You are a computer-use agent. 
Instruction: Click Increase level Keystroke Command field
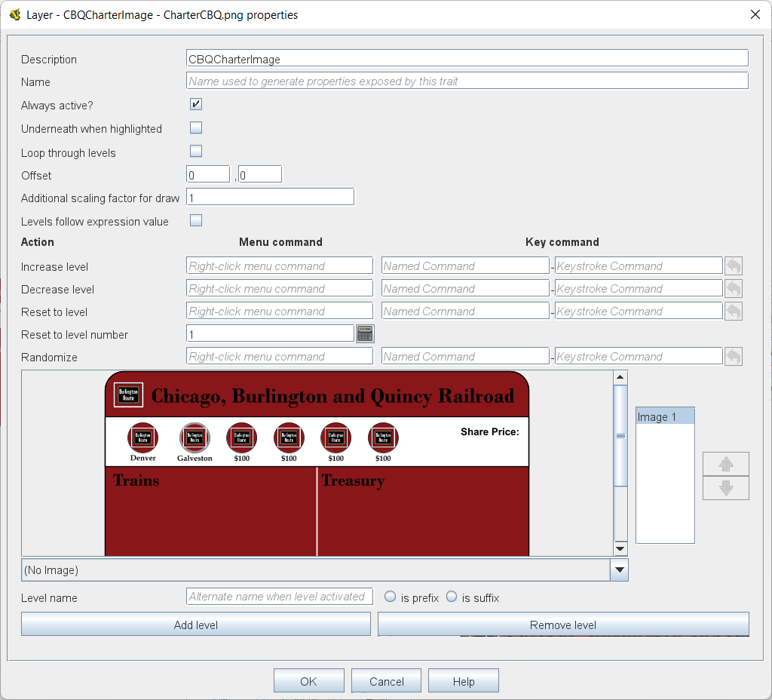(x=639, y=266)
